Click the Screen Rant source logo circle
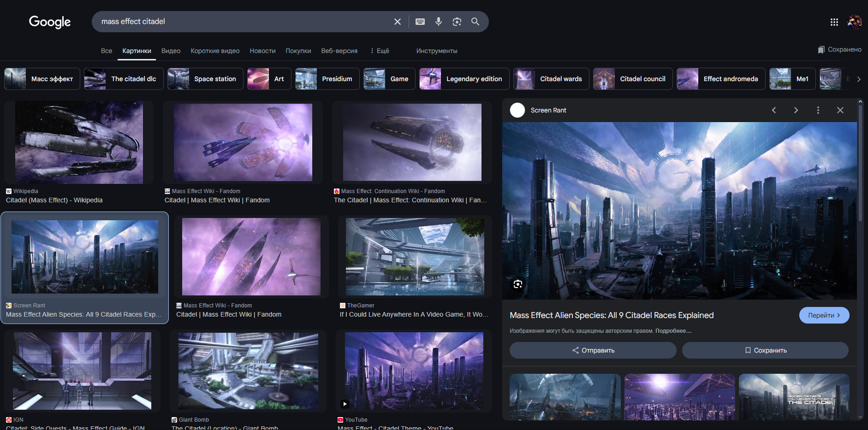This screenshot has height=430, width=868. [517, 110]
